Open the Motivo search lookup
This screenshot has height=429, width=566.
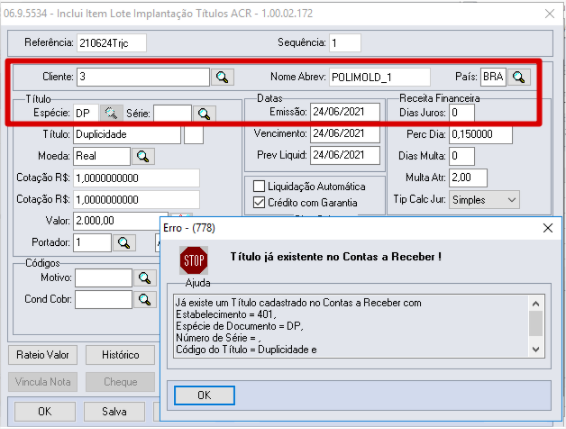tap(145, 278)
